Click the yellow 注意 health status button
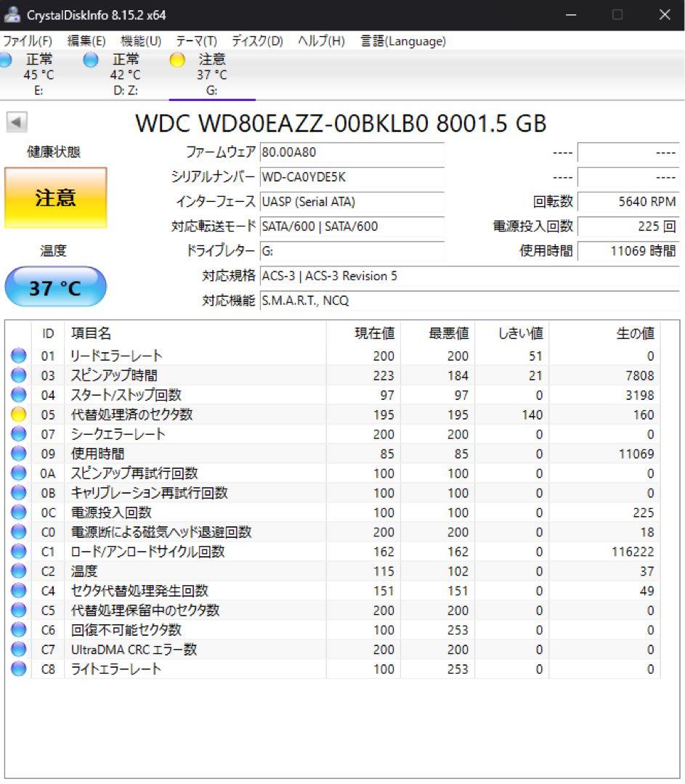The width and height of the screenshot is (685, 784). click(55, 198)
